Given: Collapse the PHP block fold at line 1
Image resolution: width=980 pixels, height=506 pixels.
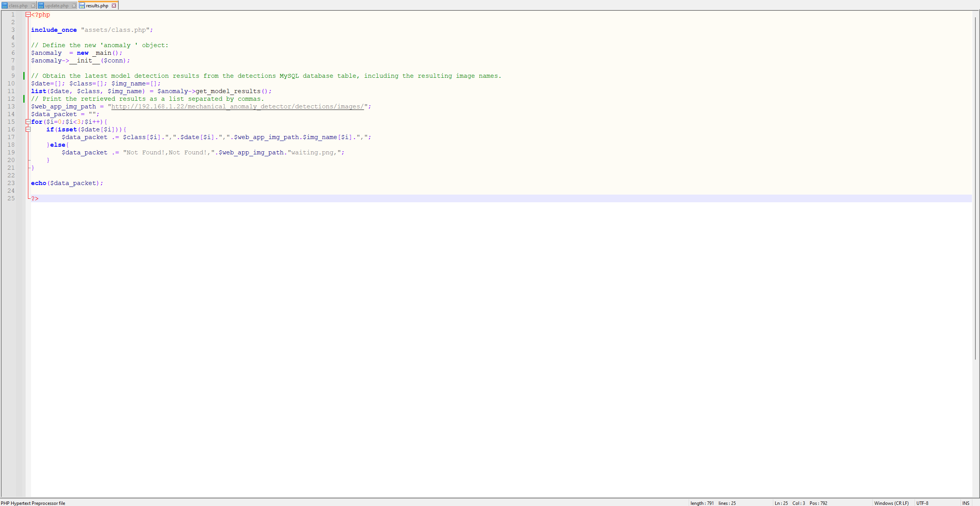Looking at the screenshot, I should [x=28, y=15].
